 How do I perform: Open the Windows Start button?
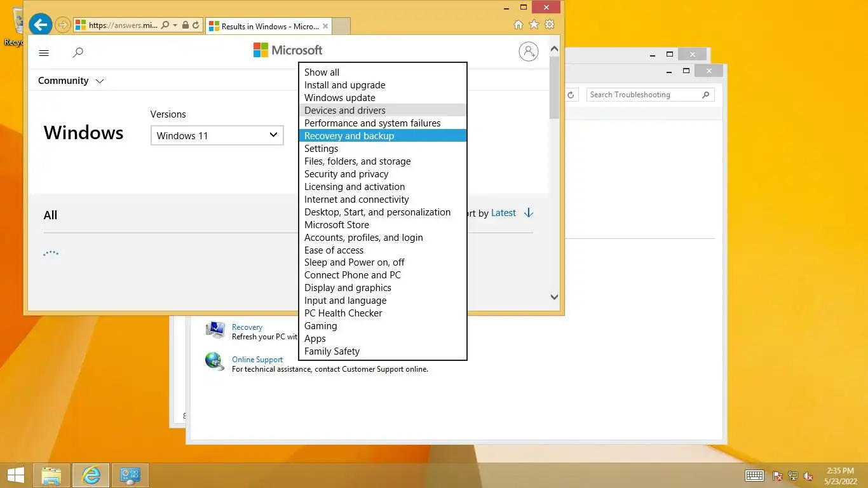(15, 475)
